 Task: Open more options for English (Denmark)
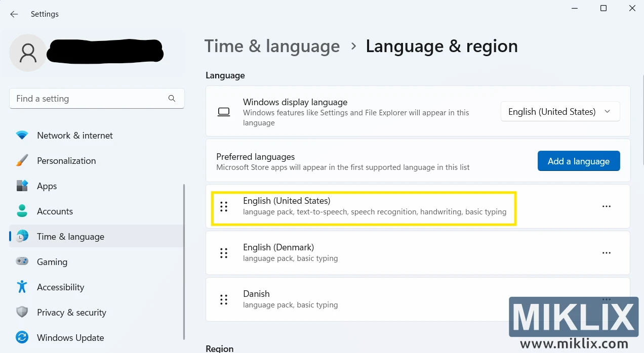(x=606, y=253)
